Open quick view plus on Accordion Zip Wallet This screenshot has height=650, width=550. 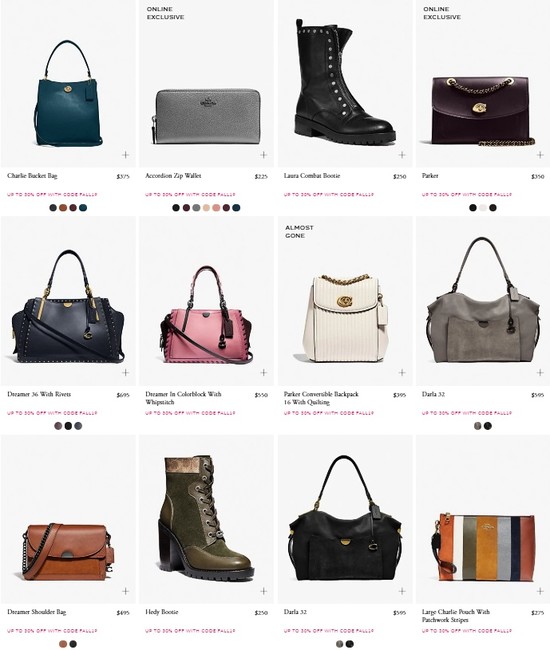point(263,155)
